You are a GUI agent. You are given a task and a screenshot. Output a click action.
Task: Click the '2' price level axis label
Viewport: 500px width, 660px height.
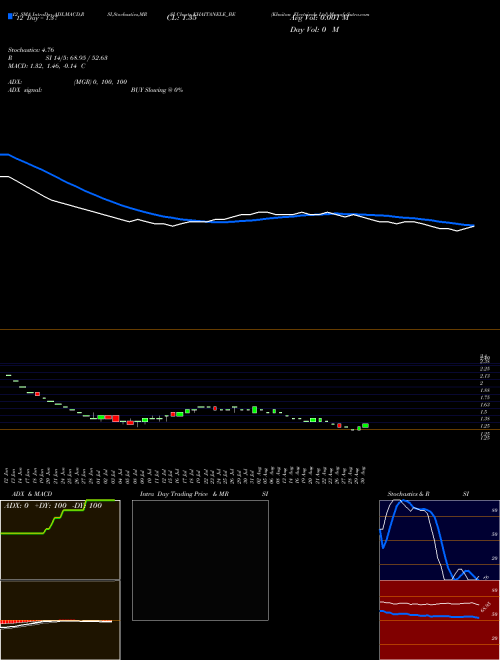(481, 383)
